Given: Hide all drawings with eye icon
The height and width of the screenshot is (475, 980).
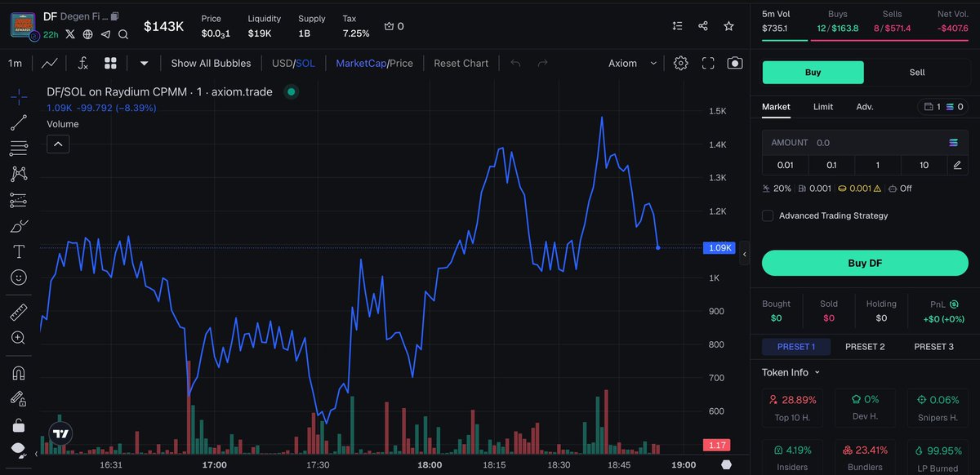Looking at the screenshot, I should tap(18, 450).
